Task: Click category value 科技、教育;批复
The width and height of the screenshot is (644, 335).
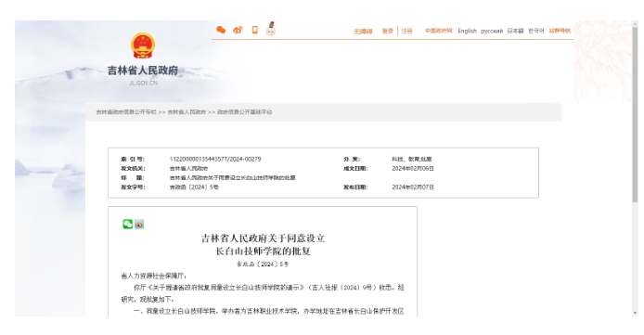Action: coord(411,159)
